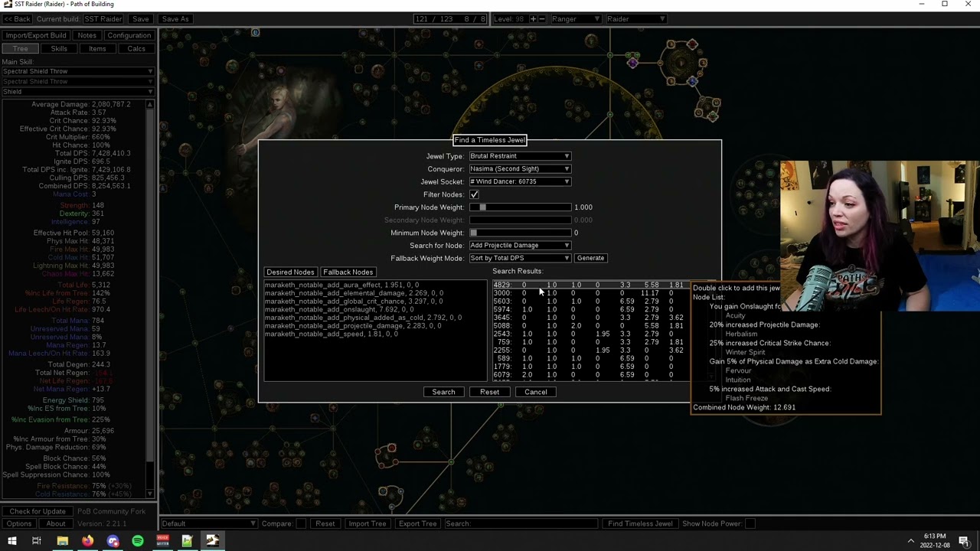Open Import/Export Build section
This screenshot has width=980, height=551.
[x=36, y=35]
